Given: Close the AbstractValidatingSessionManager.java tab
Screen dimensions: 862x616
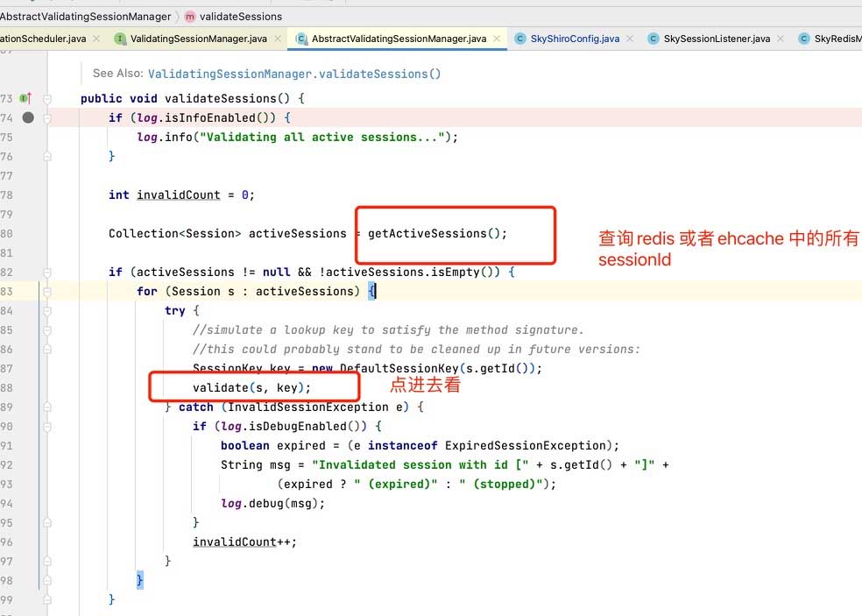Looking at the screenshot, I should [x=497, y=39].
